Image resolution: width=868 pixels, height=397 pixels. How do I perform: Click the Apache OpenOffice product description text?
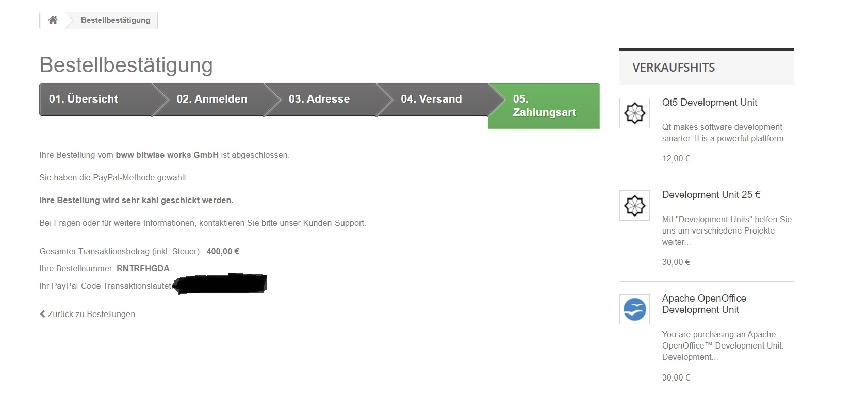723,346
